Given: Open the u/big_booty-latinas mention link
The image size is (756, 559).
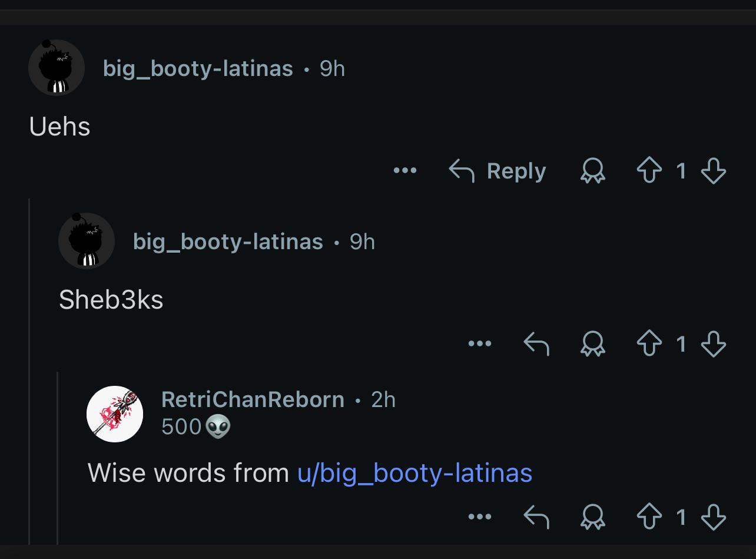Looking at the screenshot, I should [x=415, y=473].
